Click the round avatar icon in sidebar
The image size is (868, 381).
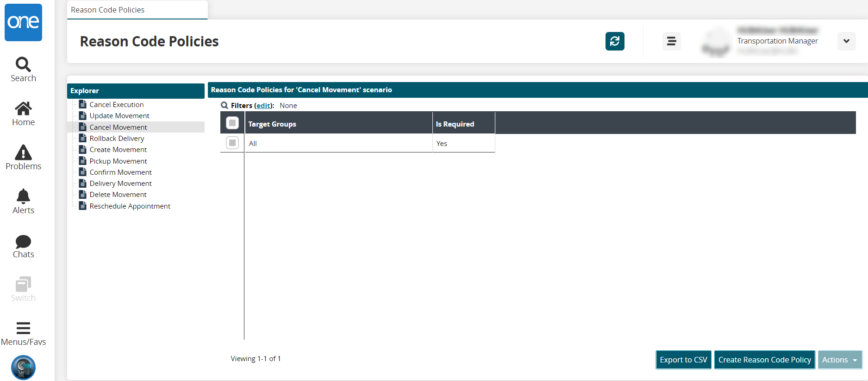(23, 368)
